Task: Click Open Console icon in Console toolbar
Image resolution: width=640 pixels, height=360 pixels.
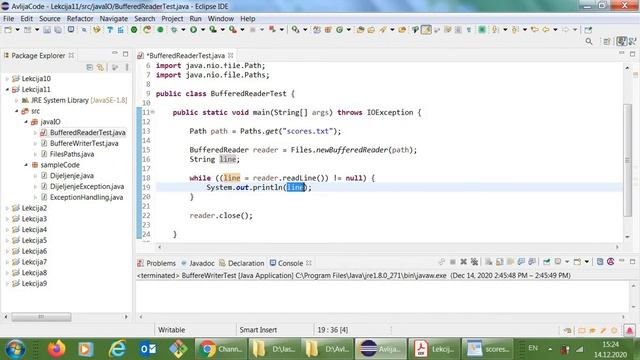Action: 577,262
